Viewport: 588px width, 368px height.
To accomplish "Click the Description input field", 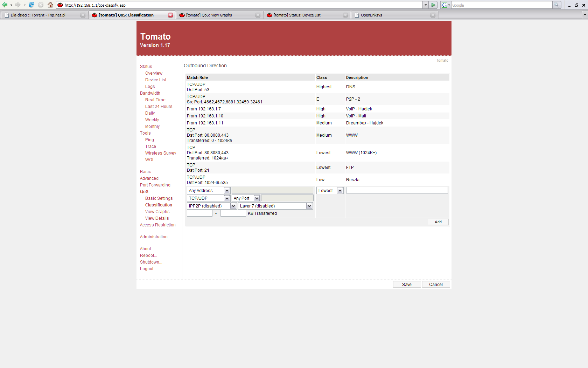I will pos(397,190).
